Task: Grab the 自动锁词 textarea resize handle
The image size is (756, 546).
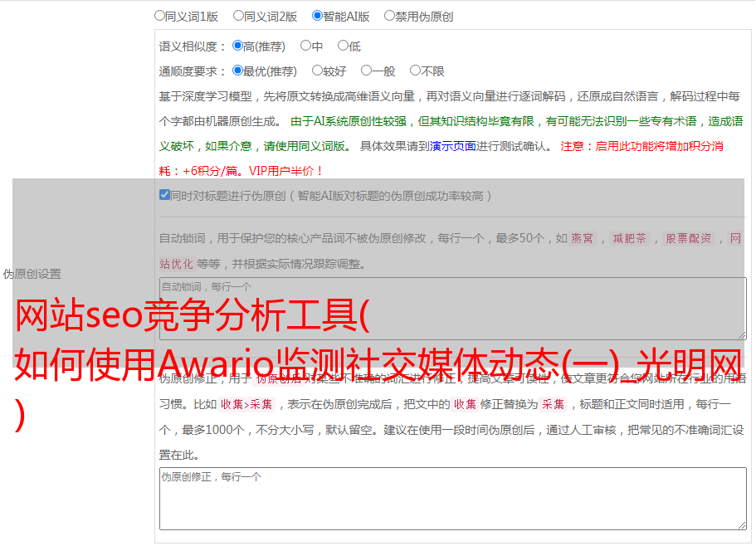Action: [742, 335]
